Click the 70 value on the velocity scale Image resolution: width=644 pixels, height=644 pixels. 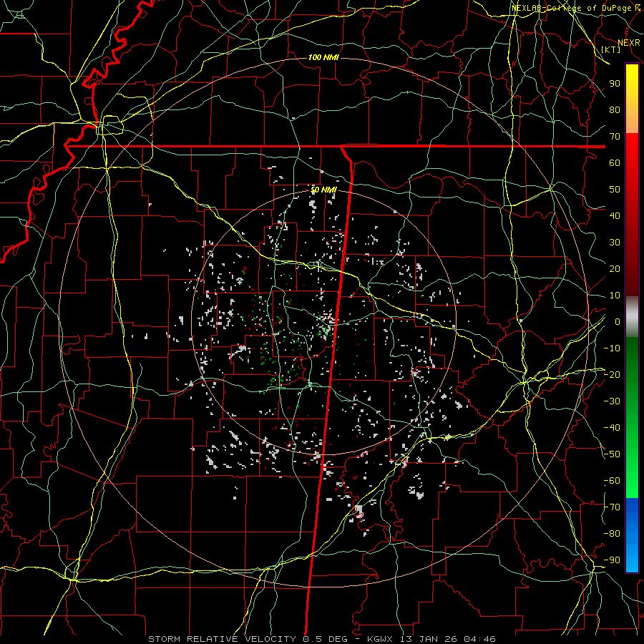[x=615, y=137]
